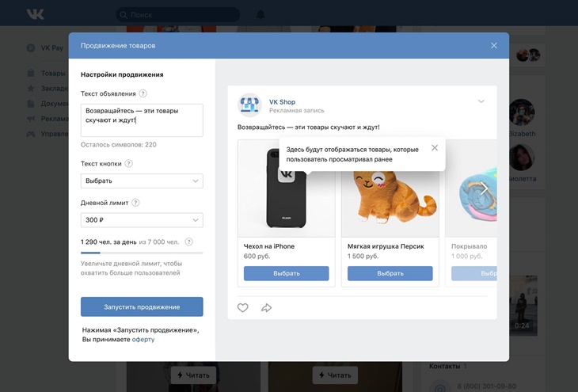Click the contact phone number 8 (800) 301-09-80
The image size is (578, 392).
pos(487,386)
